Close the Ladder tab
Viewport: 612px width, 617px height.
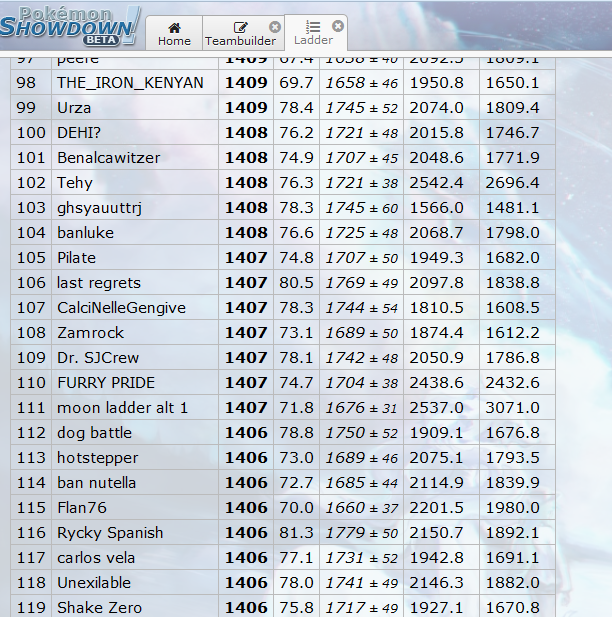coord(338,25)
